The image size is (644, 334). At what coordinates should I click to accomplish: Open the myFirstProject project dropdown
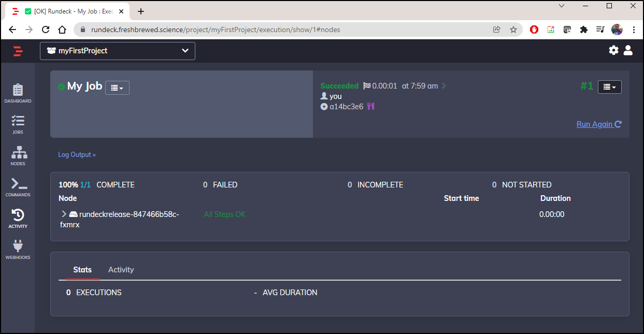click(x=118, y=51)
